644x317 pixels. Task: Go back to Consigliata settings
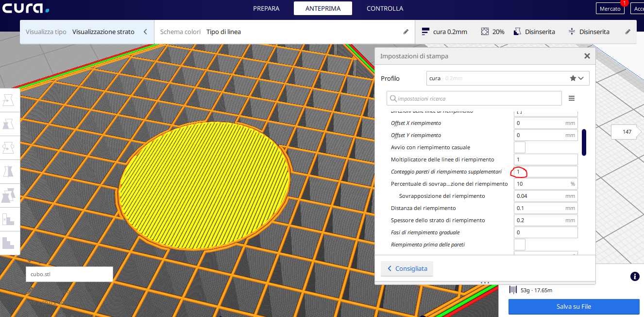[407, 268]
